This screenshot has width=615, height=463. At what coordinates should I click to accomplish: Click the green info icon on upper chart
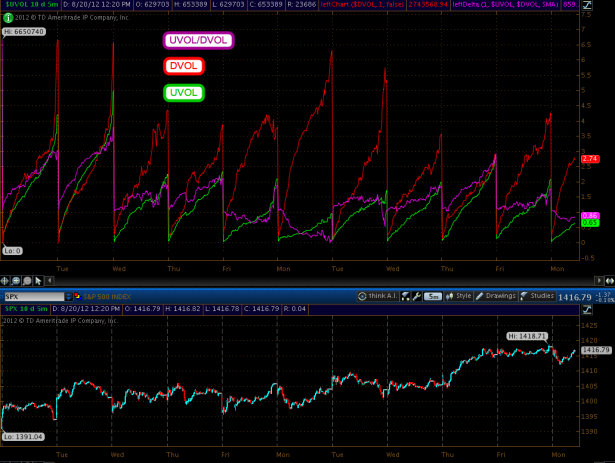[6, 18]
